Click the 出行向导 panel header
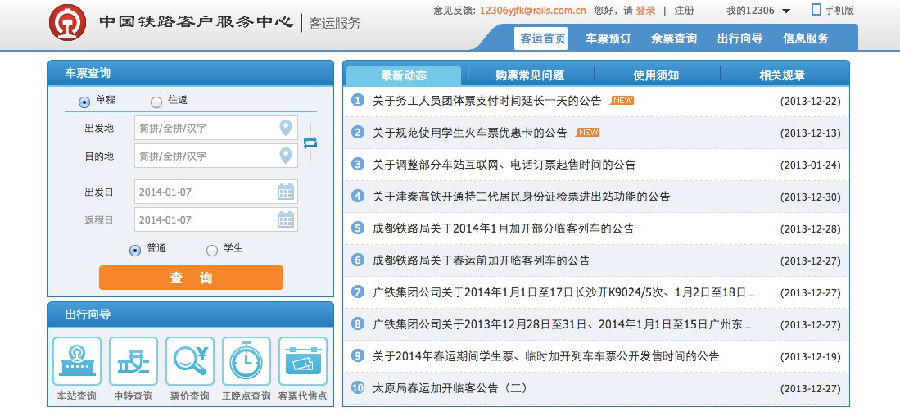This screenshot has width=900, height=412. [190, 314]
